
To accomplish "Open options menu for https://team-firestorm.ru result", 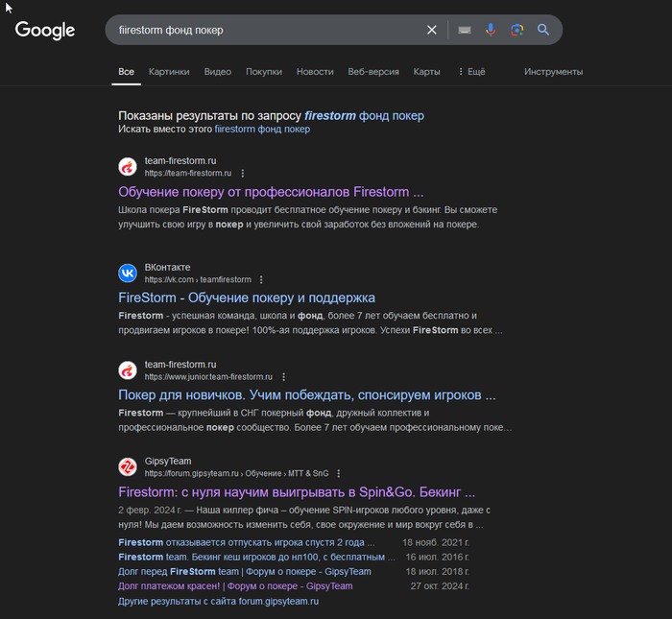I will click(x=243, y=173).
